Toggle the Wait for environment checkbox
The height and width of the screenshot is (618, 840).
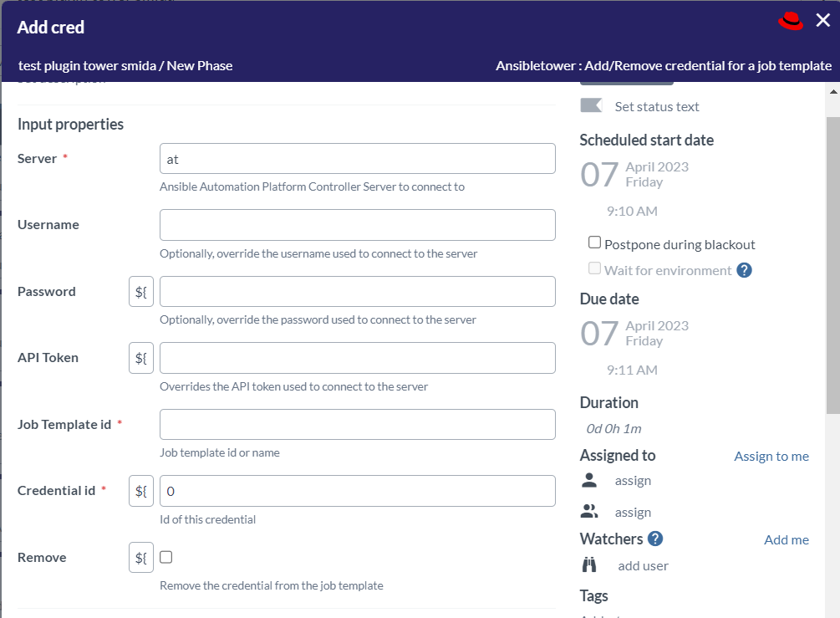pos(595,268)
